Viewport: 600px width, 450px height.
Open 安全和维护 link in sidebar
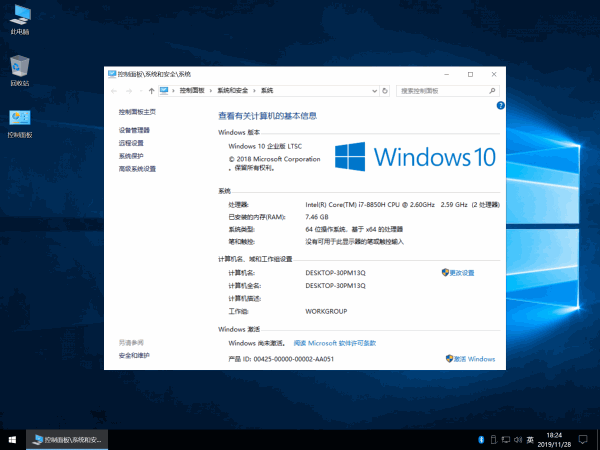click(x=134, y=355)
